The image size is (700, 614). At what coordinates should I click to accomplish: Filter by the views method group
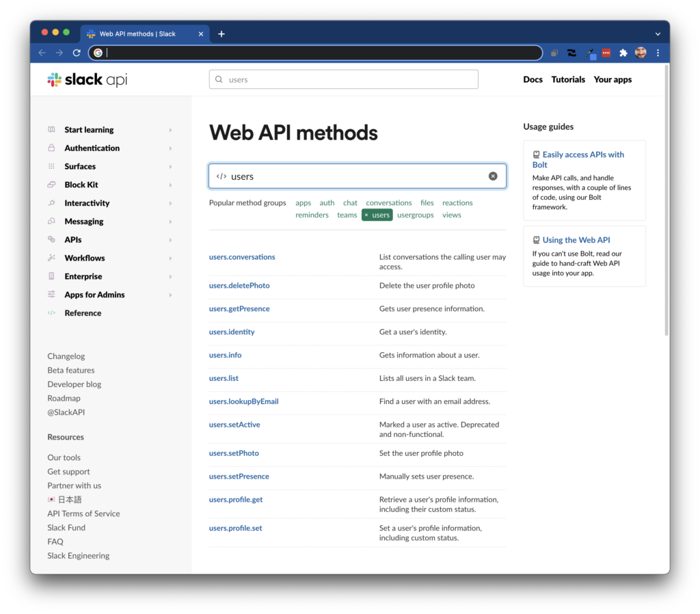pyautogui.click(x=452, y=215)
